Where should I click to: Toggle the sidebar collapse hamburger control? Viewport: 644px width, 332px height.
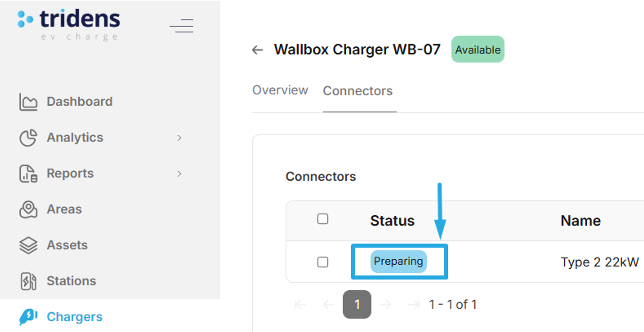[x=181, y=26]
